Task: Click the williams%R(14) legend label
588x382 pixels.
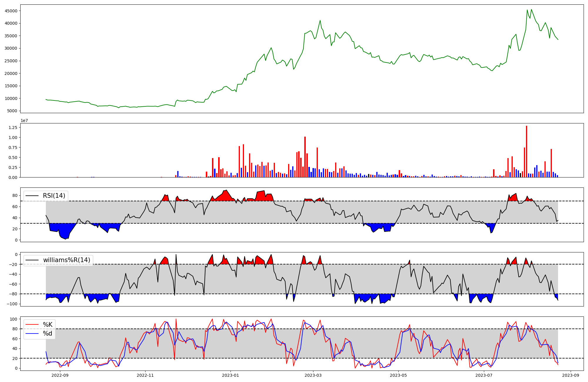Action: (x=66, y=260)
